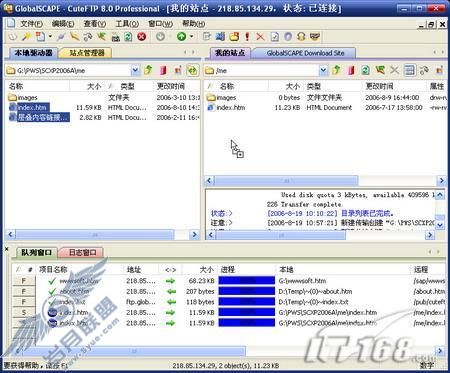Click the red X delete toolbar icon
The width and height of the screenshot is (450, 373).
(x=260, y=36)
